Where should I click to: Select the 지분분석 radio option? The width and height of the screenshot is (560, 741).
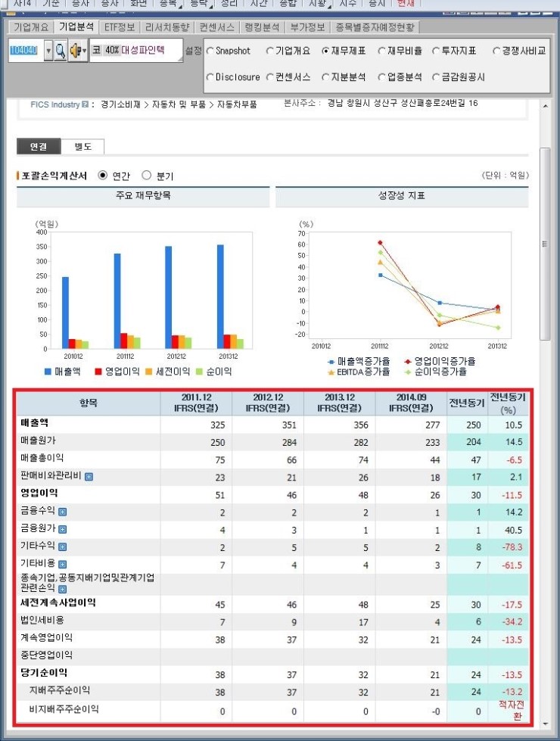point(325,76)
